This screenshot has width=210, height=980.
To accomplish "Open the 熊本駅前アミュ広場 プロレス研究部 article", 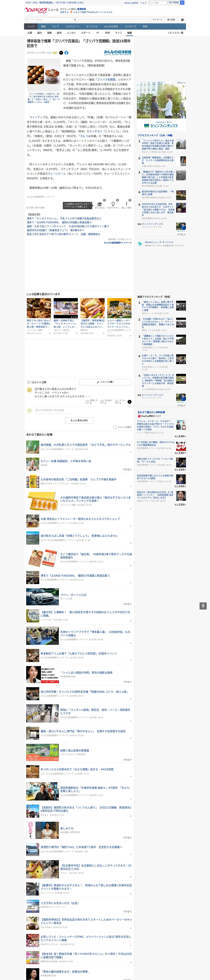I will (79, 654).
